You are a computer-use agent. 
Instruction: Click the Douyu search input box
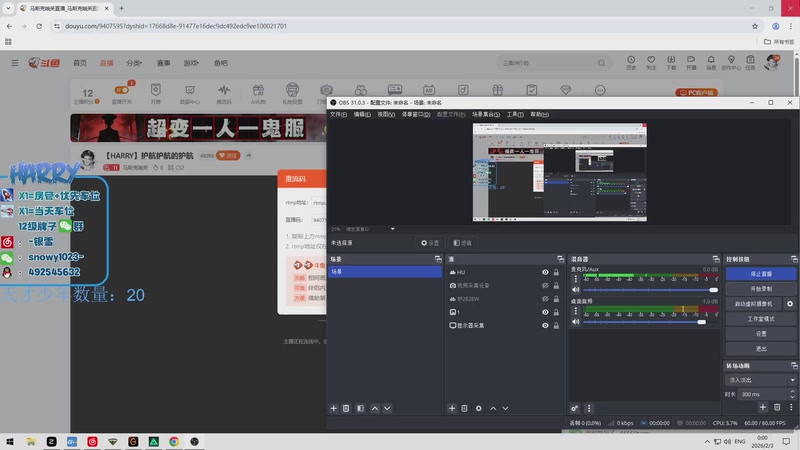pos(548,63)
